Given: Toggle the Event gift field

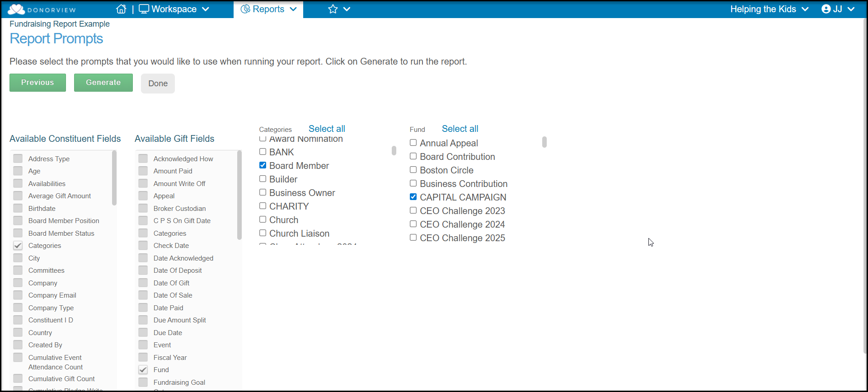Looking at the screenshot, I should coord(143,345).
